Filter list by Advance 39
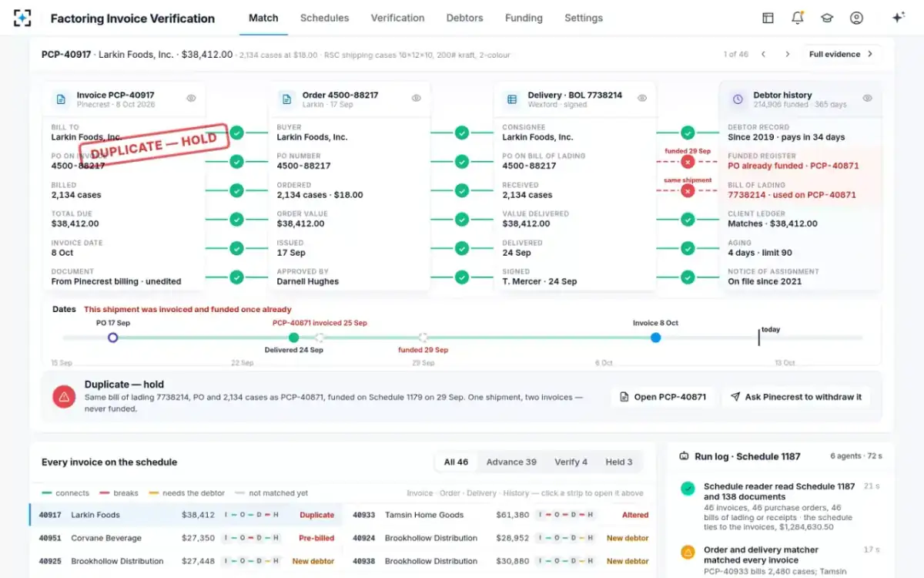The image size is (924, 578). click(511, 462)
